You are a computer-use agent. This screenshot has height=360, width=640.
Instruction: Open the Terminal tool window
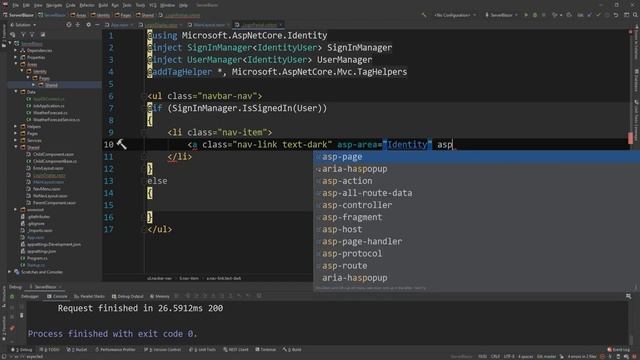266,350
